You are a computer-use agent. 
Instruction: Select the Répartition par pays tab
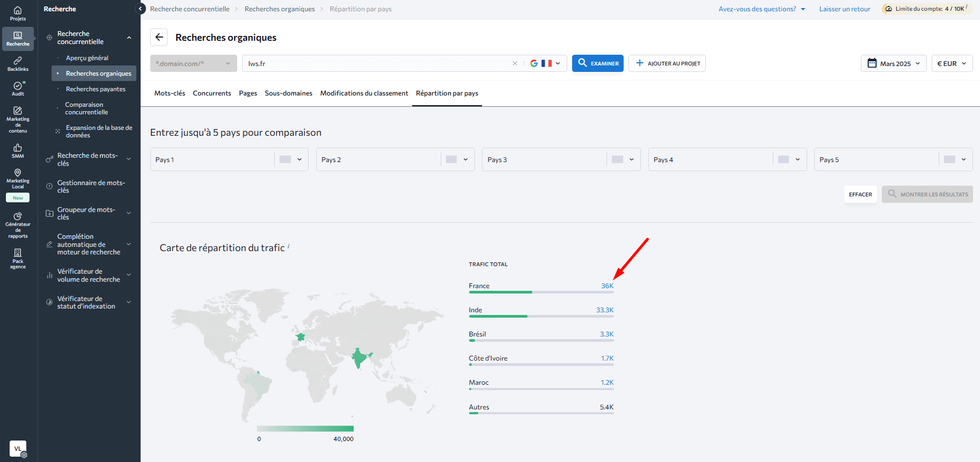[447, 93]
